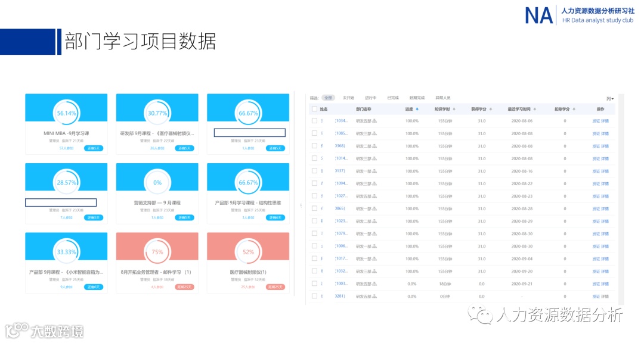This screenshot has height=343, width=644.
Task: Click sort icon next to 知识学时
Action: (x=454, y=109)
